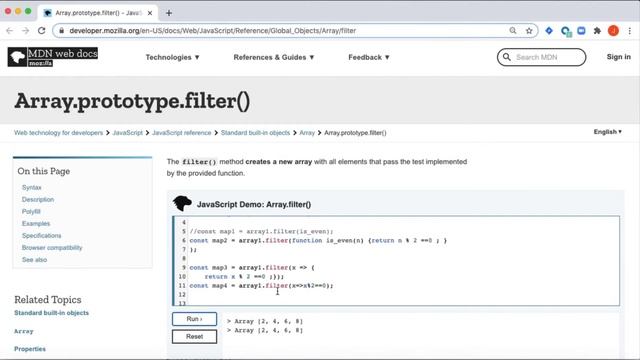Click the Search MDN input field
Screen dimensions: 640x360
[541, 57]
